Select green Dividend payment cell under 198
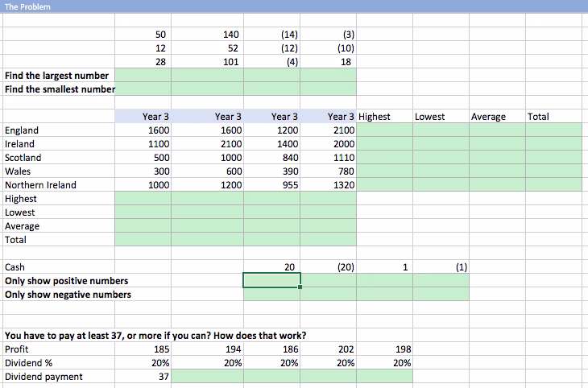 385,377
